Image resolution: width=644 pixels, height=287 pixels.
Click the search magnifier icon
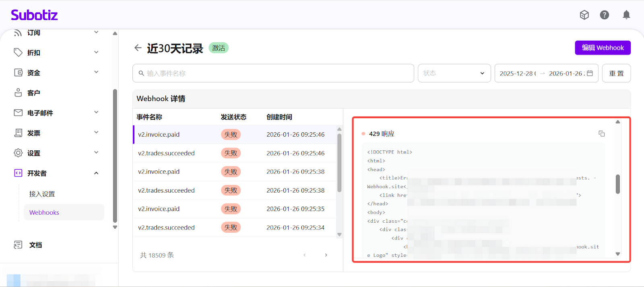[141, 73]
